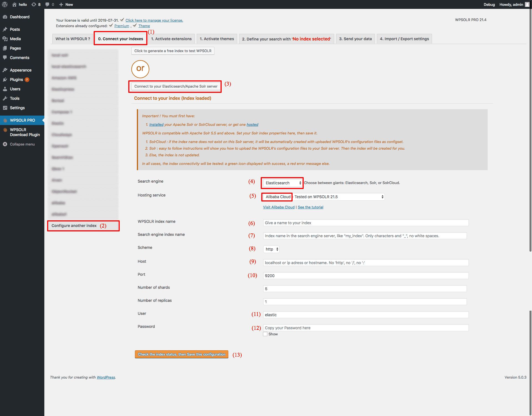Click the Number of shards field

click(x=365, y=289)
